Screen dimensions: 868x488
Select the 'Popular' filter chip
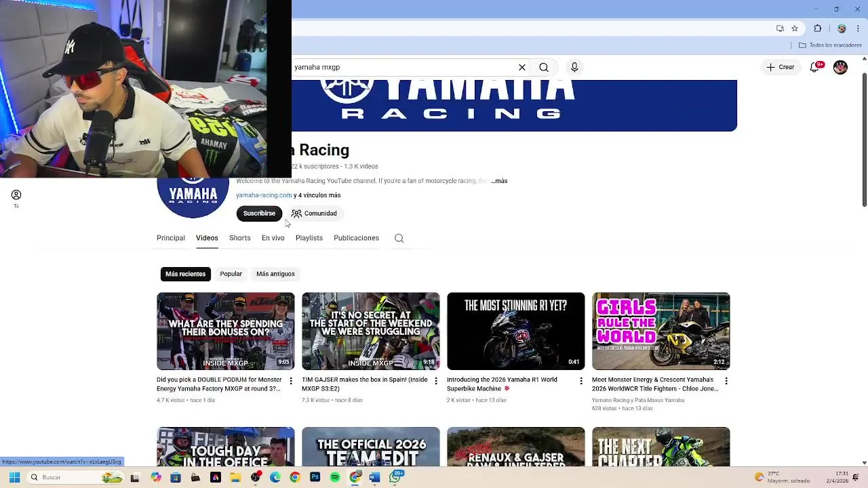point(231,274)
